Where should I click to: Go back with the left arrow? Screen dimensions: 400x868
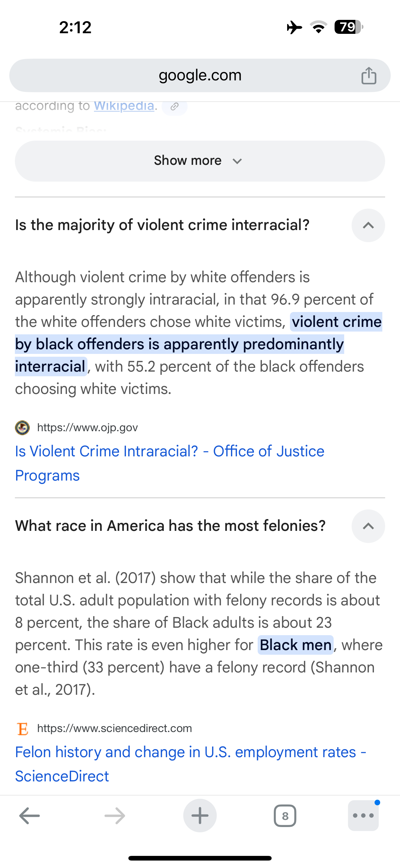tap(30, 816)
